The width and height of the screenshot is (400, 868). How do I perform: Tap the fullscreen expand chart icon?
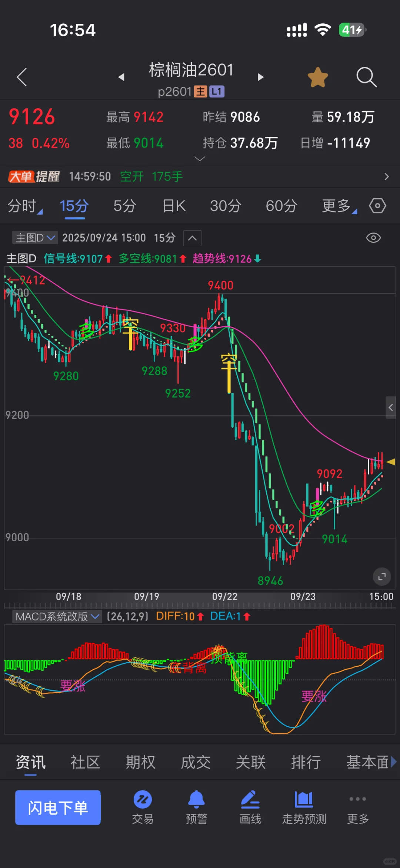pos(382,577)
